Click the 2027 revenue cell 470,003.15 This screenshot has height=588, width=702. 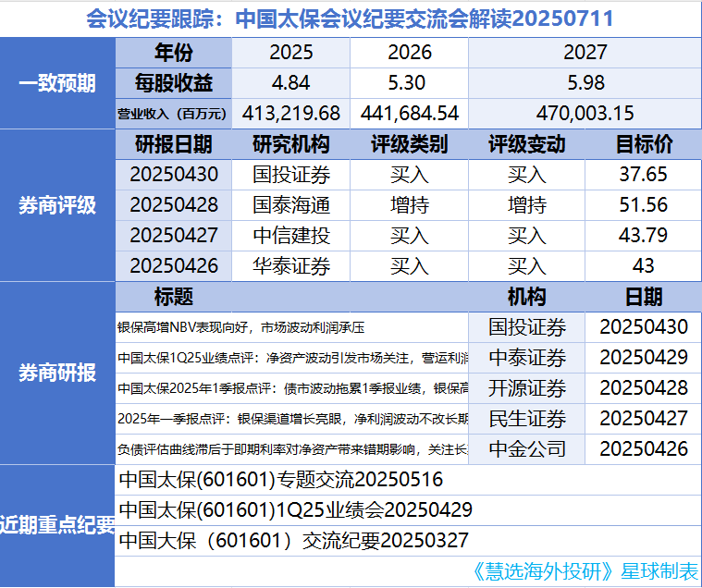(585, 114)
